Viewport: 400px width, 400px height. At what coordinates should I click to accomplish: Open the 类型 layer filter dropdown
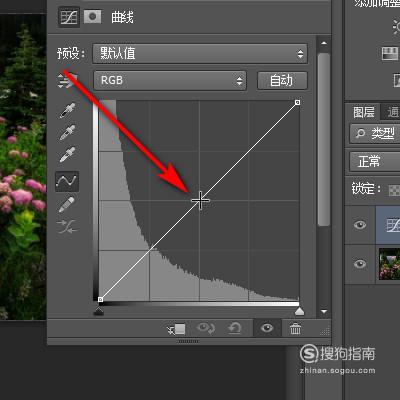(x=375, y=133)
